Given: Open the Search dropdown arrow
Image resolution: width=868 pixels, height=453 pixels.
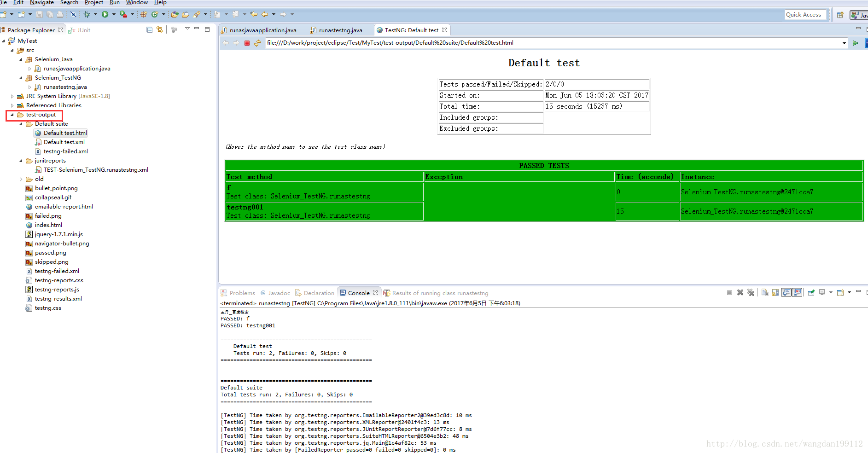Looking at the screenshot, I should click(x=205, y=15).
